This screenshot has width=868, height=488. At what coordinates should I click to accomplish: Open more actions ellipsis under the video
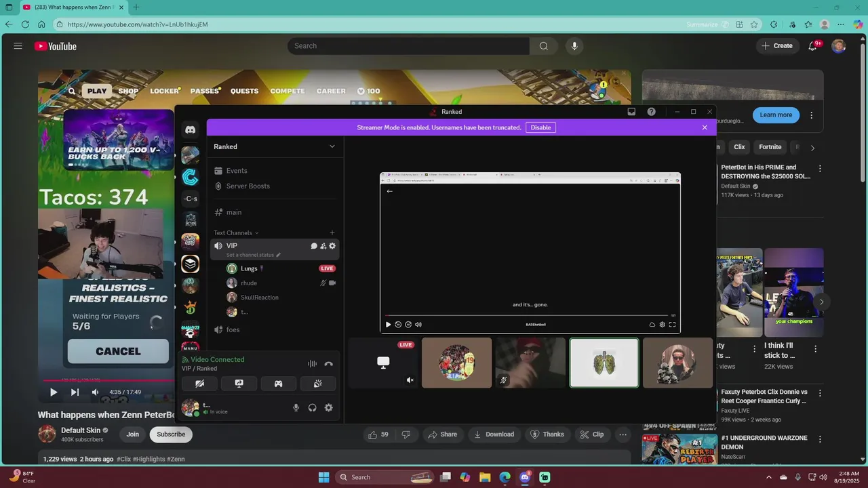point(623,434)
